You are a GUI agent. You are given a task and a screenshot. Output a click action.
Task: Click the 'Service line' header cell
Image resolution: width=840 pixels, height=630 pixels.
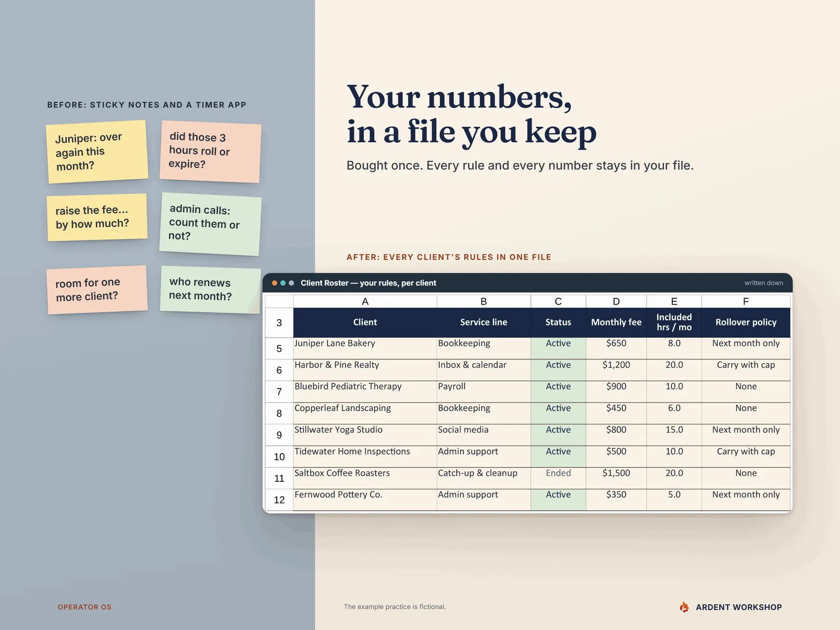tap(484, 322)
